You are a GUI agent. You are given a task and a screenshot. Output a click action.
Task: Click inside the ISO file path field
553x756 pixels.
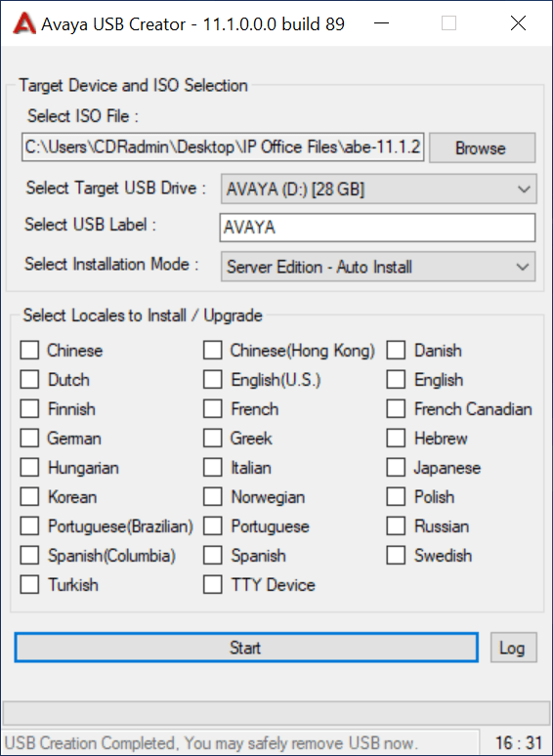223,147
